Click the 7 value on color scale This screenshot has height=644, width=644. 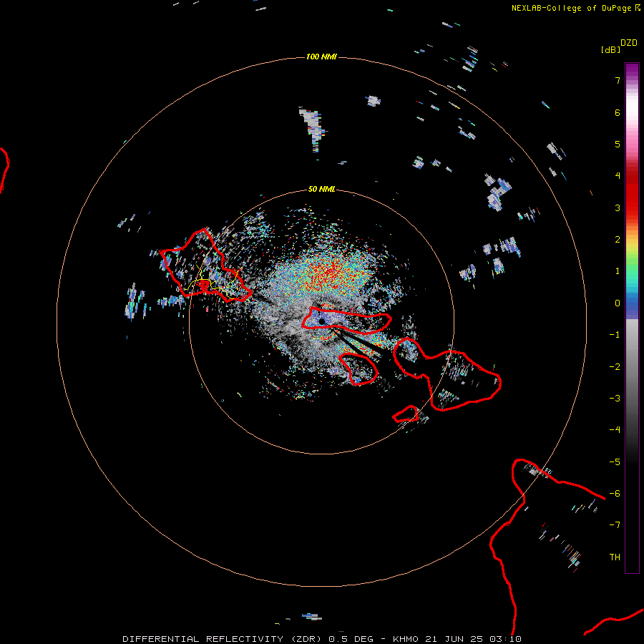tap(618, 80)
